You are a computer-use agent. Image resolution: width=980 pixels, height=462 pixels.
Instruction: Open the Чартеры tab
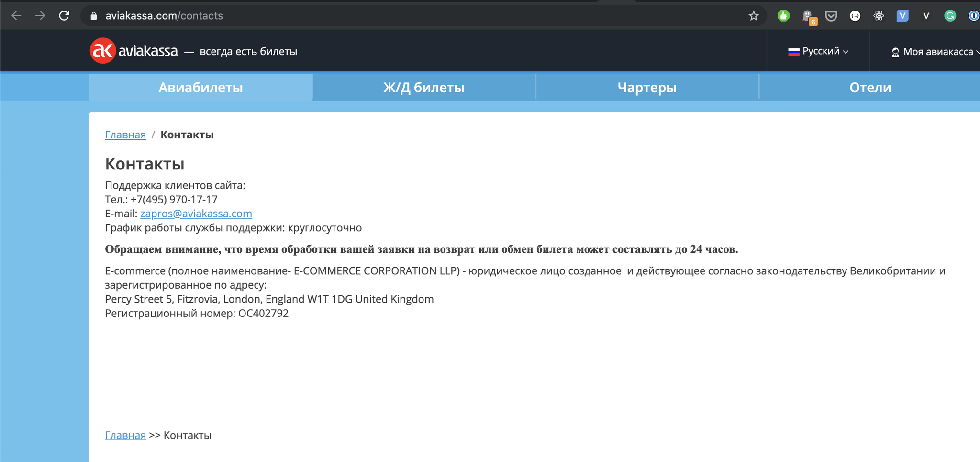point(647,87)
